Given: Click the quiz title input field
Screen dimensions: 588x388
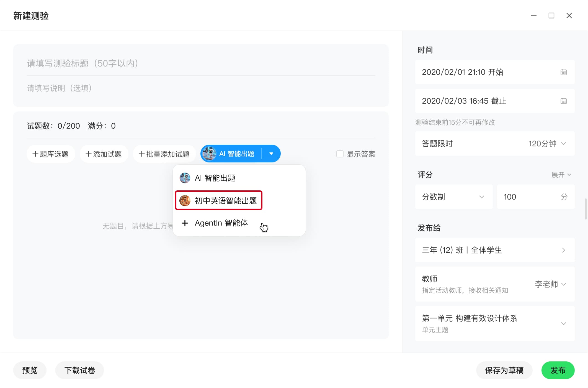Looking at the screenshot, I should coord(200,63).
